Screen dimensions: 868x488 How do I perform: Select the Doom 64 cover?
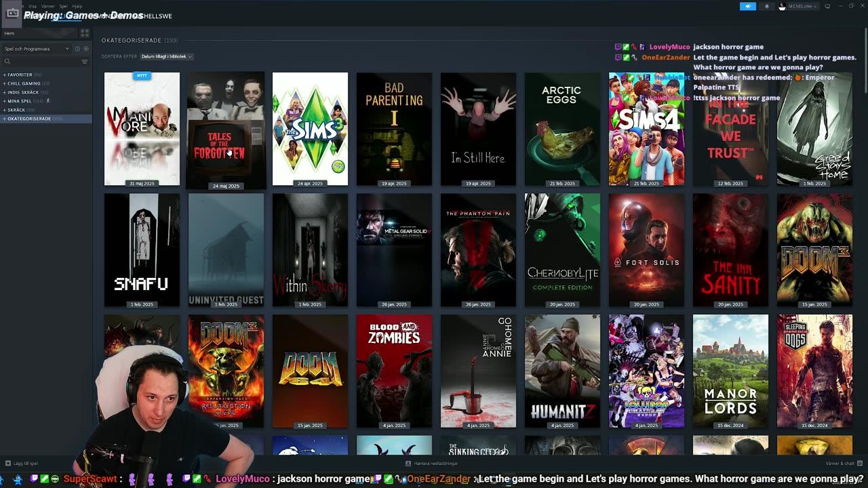click(310, 371)
